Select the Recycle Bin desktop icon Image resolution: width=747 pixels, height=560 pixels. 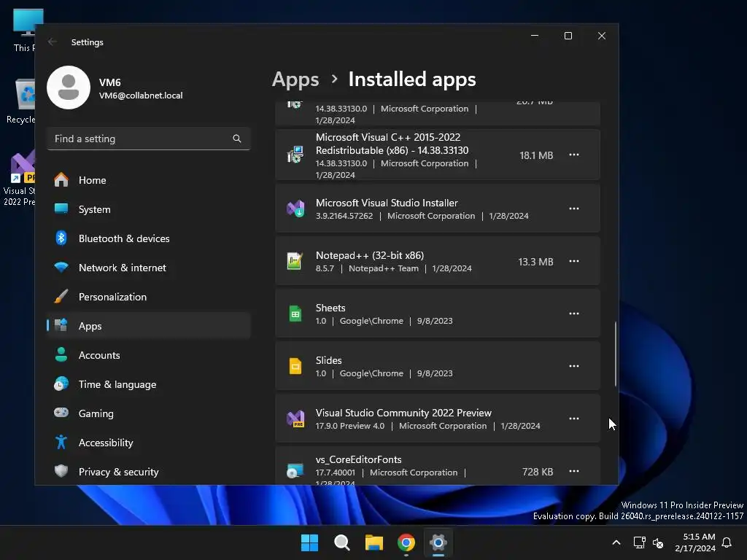pos(21,101)
